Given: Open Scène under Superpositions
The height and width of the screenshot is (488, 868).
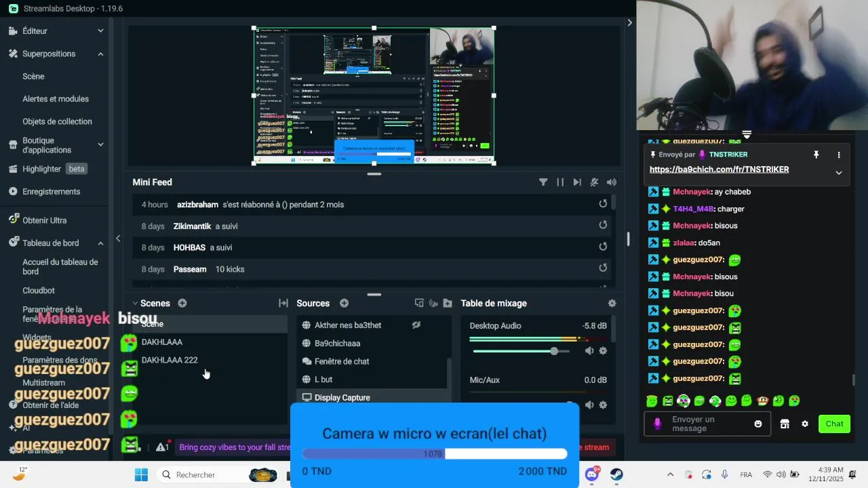Looking at the screenshot, I should [x=33, y=77].
